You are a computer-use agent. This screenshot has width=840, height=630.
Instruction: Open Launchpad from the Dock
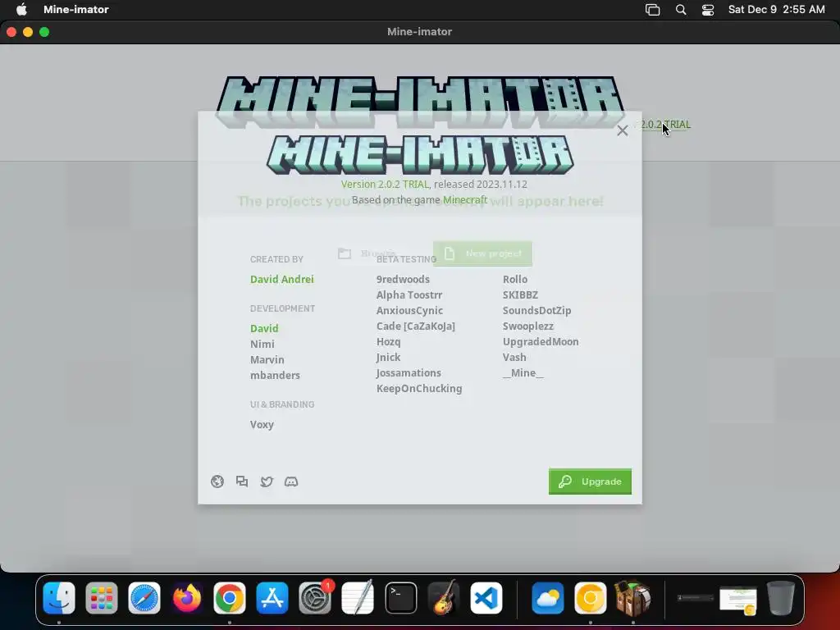click(101, 597)
